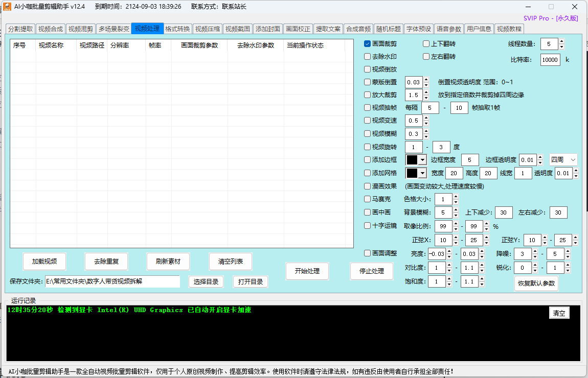The image size is (588, 378).
Task: Select the 多场景裂变 tab
Action: (114, 29)
